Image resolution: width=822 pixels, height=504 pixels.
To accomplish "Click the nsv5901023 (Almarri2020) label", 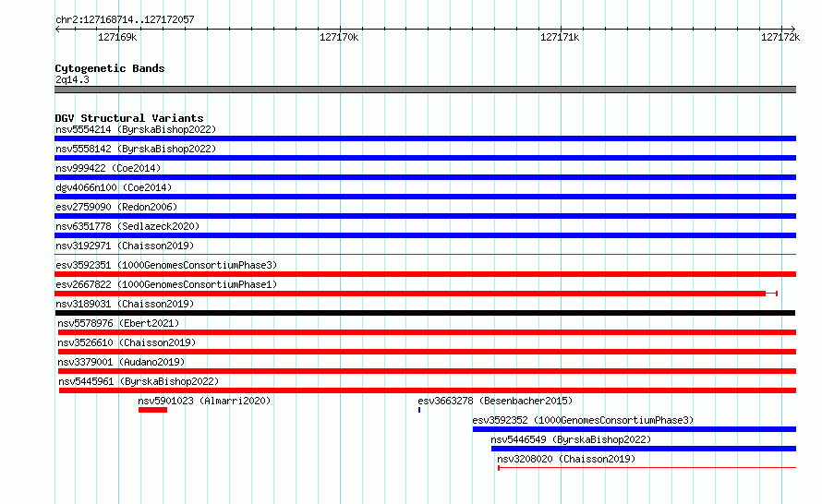I will point(204,401).
